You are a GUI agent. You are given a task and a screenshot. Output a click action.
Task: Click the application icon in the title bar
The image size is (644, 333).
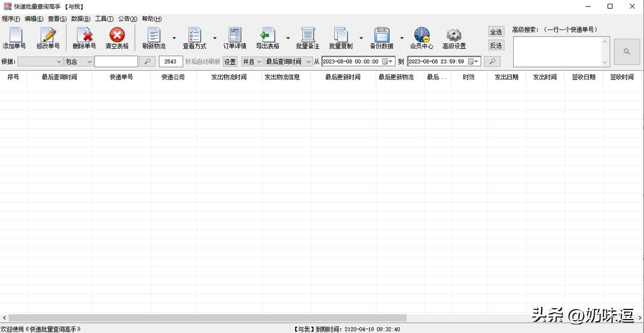pyautogui.click(x=7, y=6)
